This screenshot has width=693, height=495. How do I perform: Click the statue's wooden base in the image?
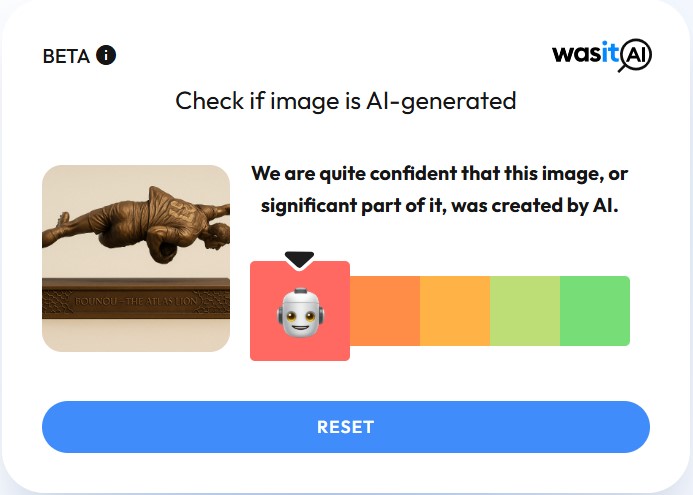pyautogui.click(x=136, y=298)
